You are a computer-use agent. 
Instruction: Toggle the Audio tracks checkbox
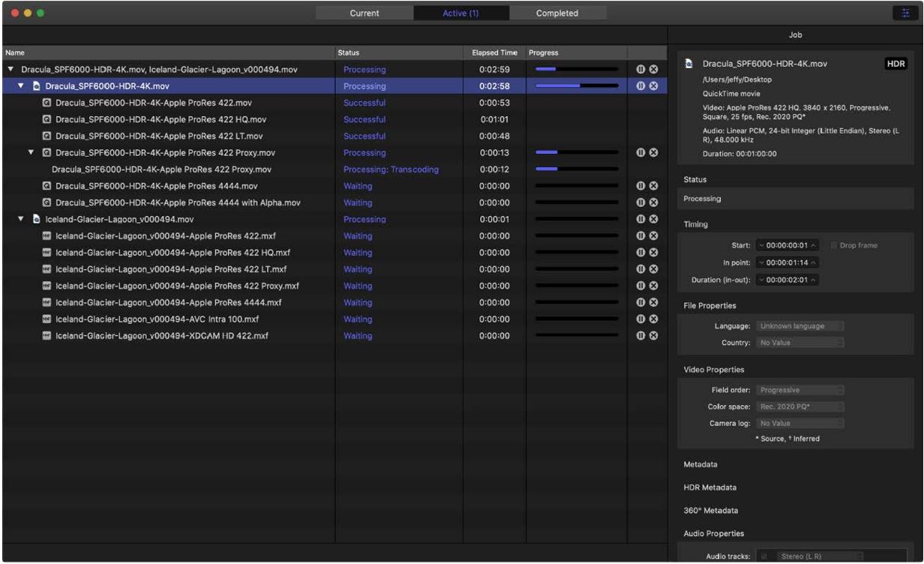tap(765, 556)
